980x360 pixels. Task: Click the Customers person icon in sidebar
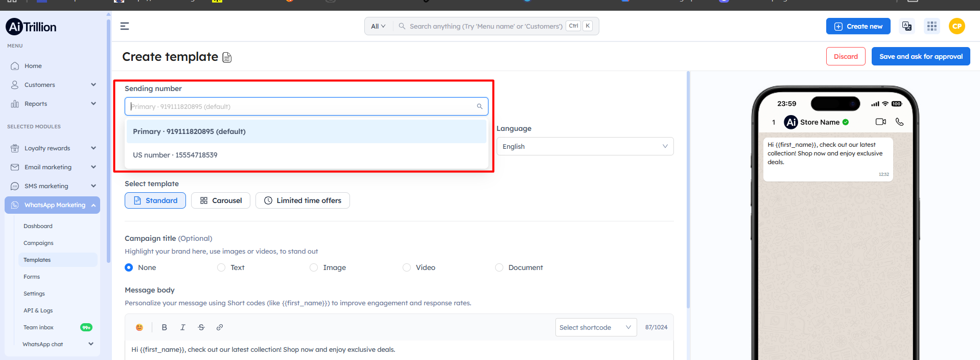click(x=15, y=85)
